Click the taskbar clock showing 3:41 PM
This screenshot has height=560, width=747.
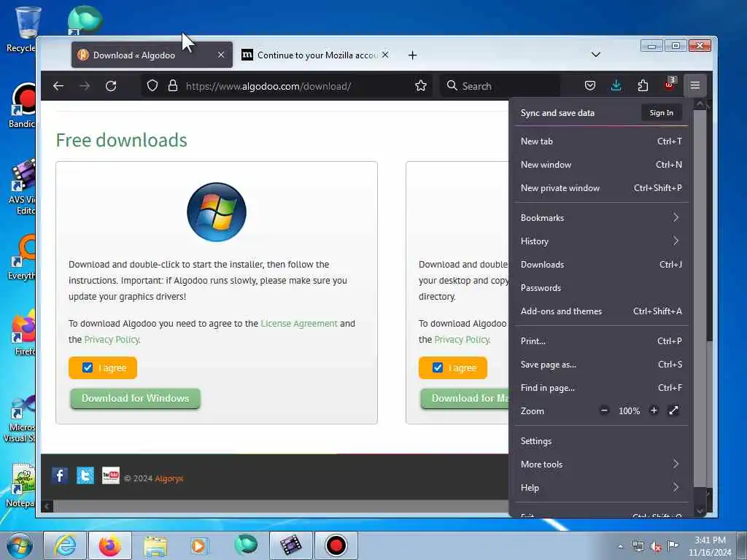pyautogui.click(x=710, y=546)
